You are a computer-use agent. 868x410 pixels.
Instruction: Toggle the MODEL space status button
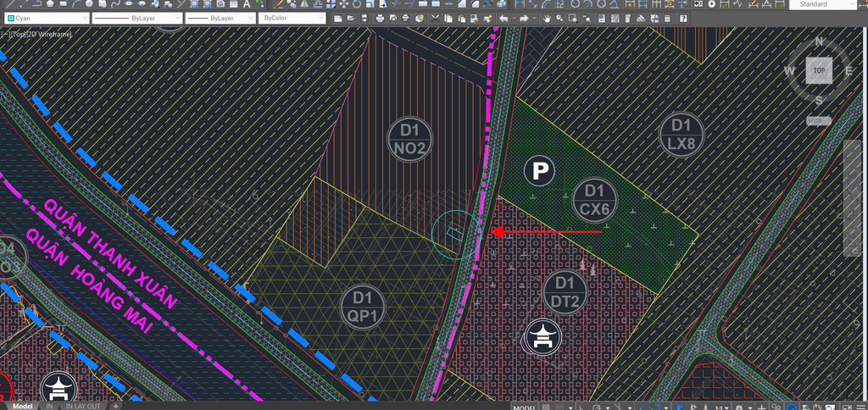coord(524,406)
